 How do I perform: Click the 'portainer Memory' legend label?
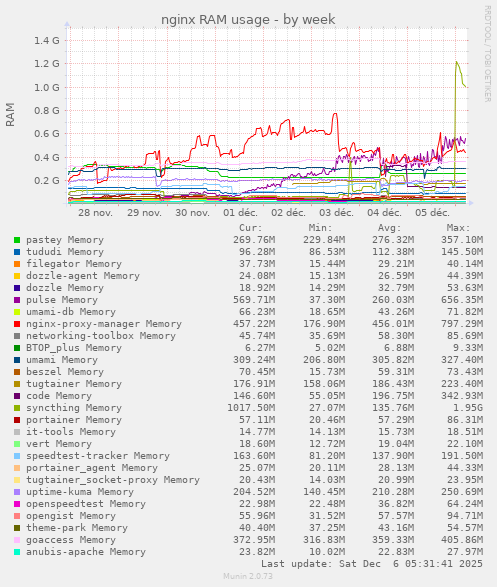[74, 420]
